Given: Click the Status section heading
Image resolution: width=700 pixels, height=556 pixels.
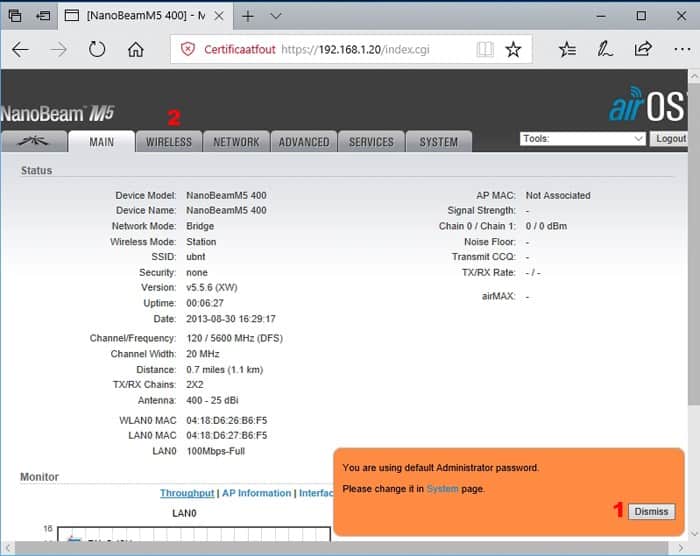Looking at the screenshot, I should [36, 170].
